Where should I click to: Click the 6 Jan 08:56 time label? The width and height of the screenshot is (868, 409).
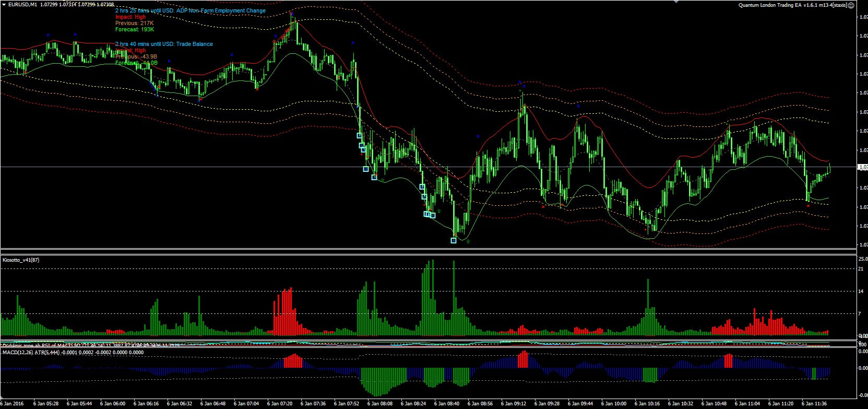click(x=480, y=403)
